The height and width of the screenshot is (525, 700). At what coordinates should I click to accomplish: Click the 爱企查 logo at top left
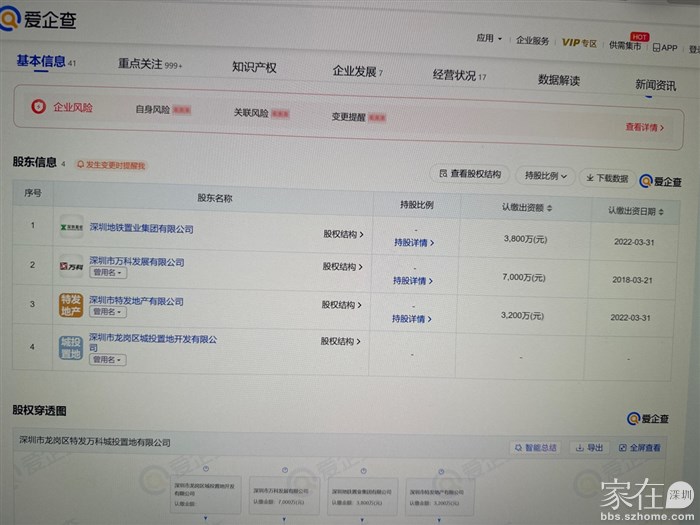coord(38,19)
